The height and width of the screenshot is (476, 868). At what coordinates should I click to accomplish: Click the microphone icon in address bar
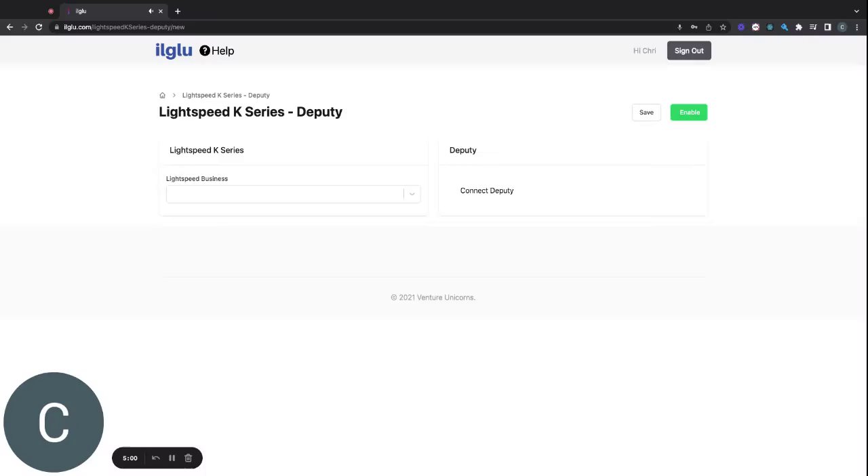(x=679, y=27)
